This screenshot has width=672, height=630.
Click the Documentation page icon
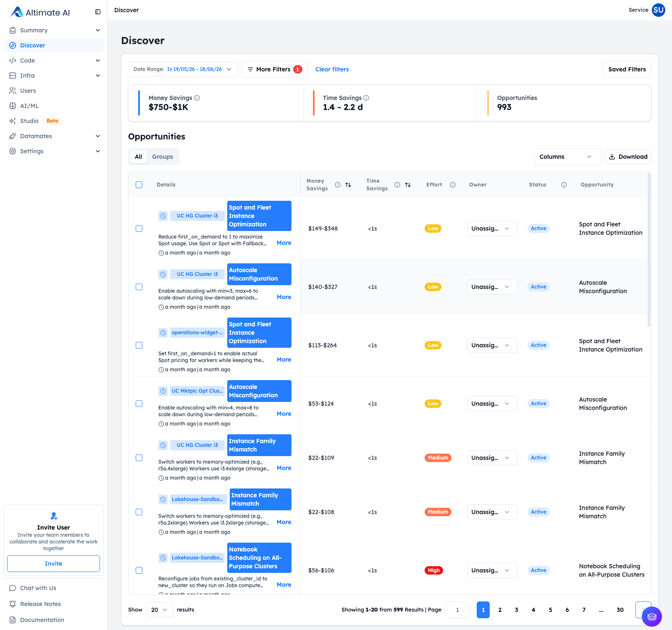tap(13, 620)
